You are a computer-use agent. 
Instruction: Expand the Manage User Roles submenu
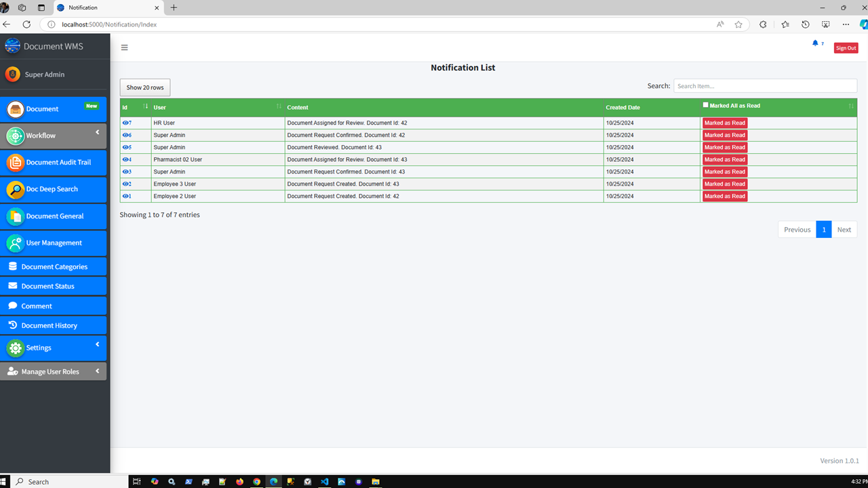54,371
